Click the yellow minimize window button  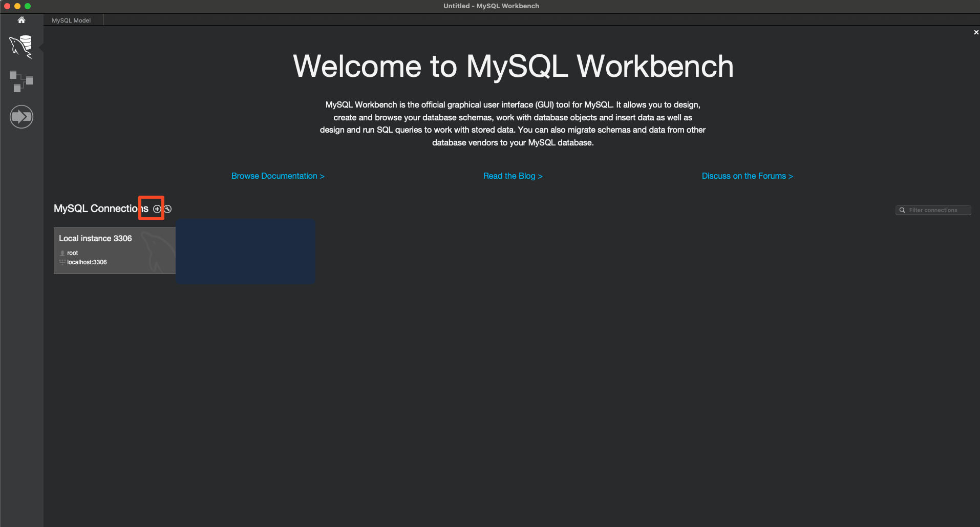(17, 6)
